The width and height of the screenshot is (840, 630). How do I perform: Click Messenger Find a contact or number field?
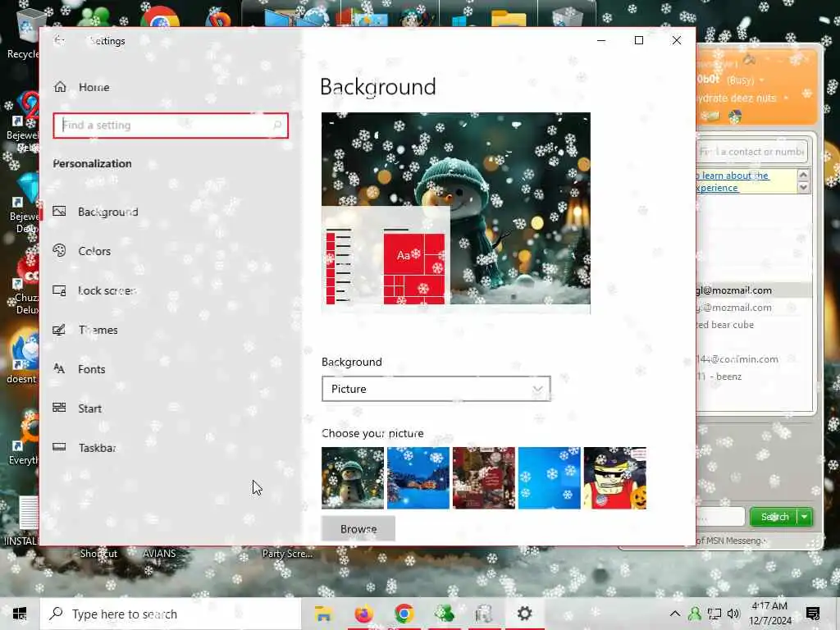[x=752, y=152]
